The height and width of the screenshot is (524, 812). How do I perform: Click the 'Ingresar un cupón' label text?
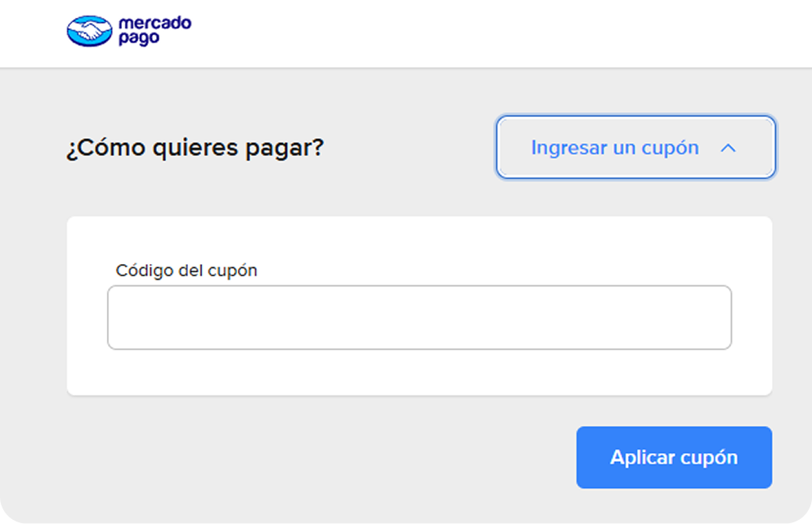[x=615, y=148]
